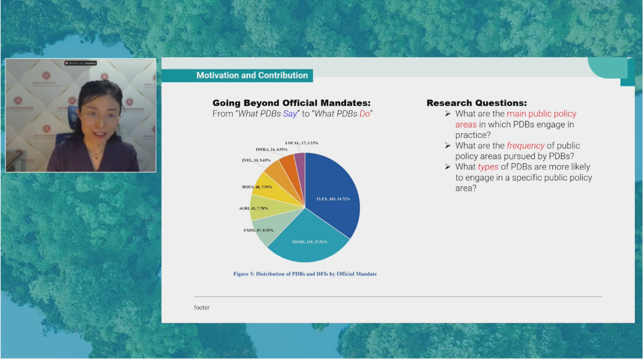
Task: Click the 'Figure 5' chart caption
Action: (x=305, y=274)
